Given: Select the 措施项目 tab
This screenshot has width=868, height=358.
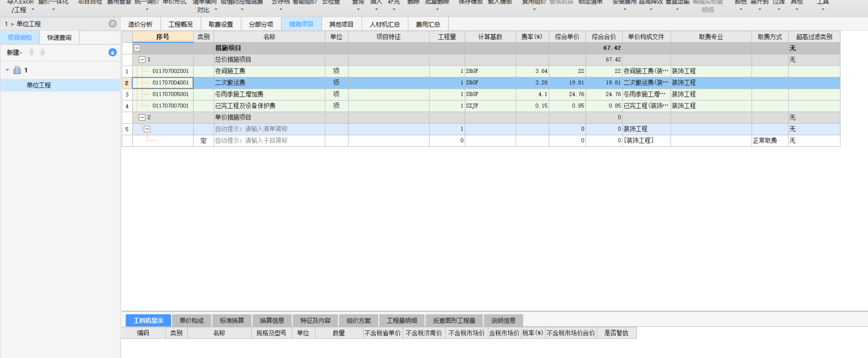Looking at the screenshot, I should click(x=301, y=24).
